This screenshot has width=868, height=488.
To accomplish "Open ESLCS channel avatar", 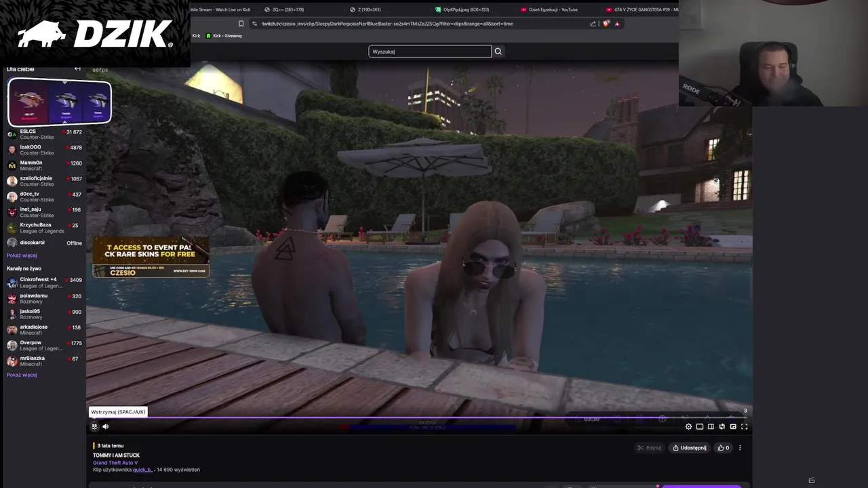I will [x=12, y=134].
